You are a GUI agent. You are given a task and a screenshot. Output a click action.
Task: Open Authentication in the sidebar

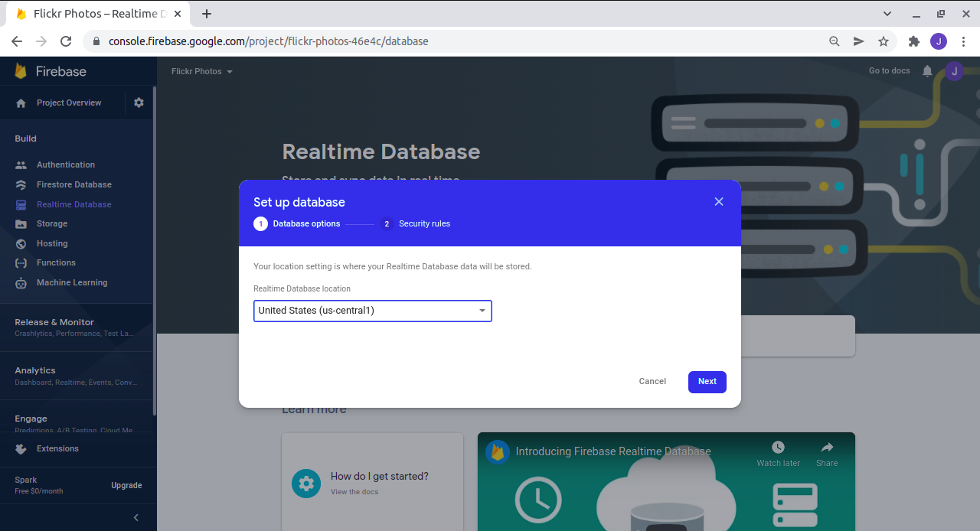click(x=66, y=165)
